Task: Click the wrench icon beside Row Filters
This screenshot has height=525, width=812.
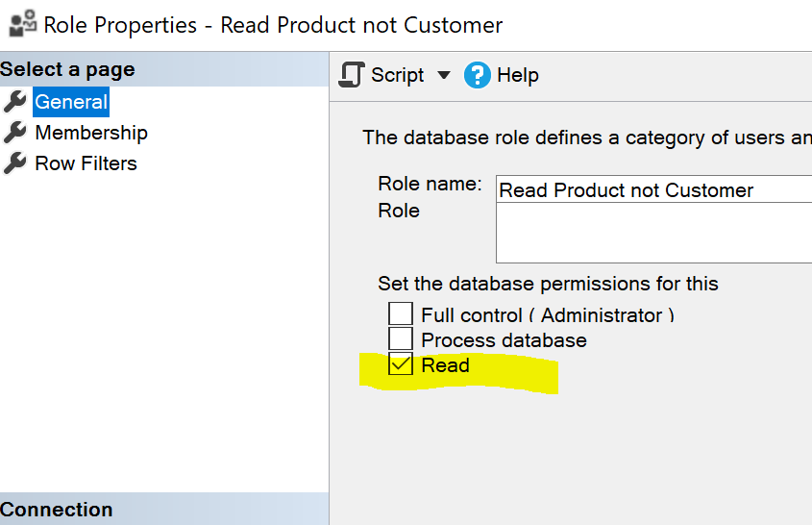Action: [x=15, y=163]
